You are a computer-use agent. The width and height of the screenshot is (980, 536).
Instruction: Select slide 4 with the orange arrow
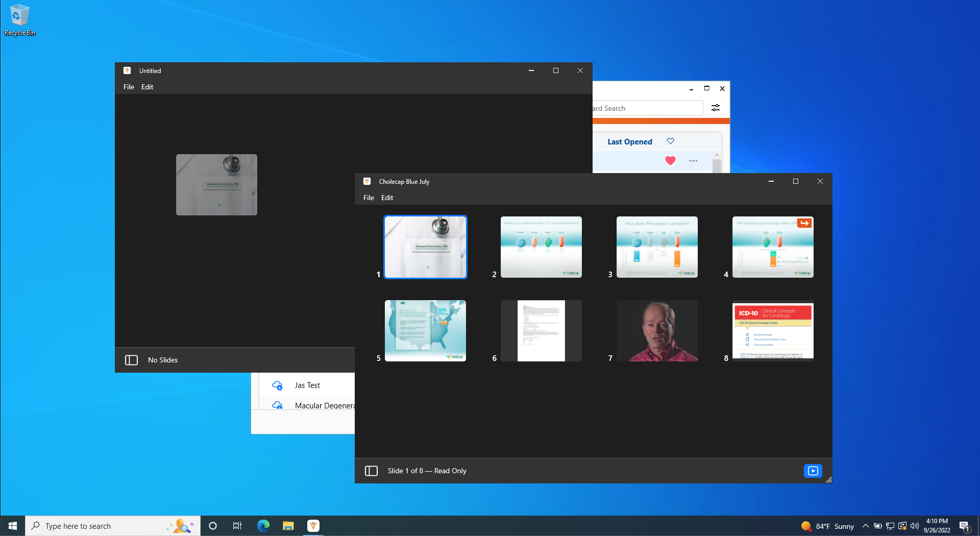[x=773, y=247]
